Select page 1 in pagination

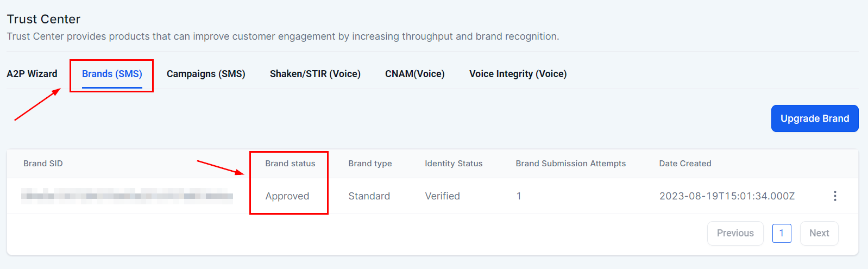pos(781,233)
